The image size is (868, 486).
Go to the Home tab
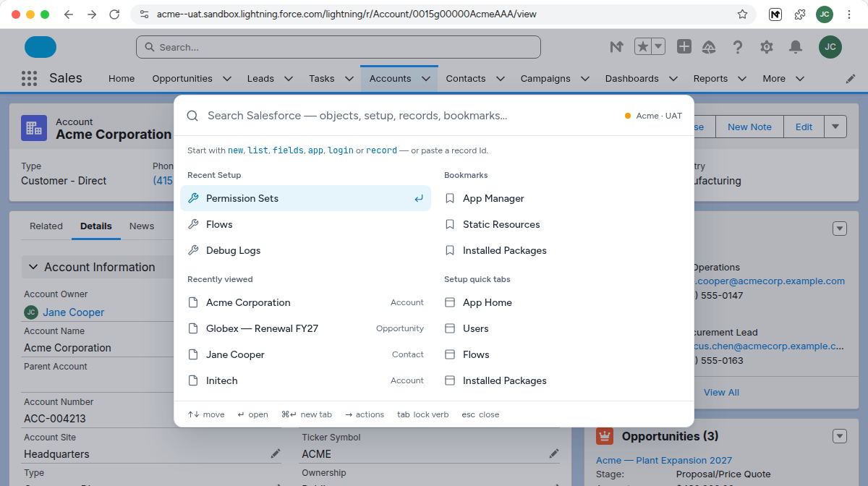[122, 78]
